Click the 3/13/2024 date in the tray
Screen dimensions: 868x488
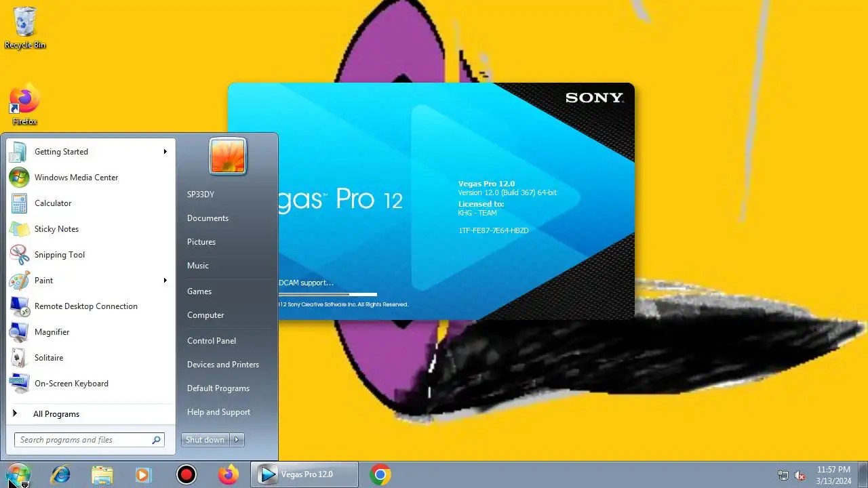click(x=833, y=481)
